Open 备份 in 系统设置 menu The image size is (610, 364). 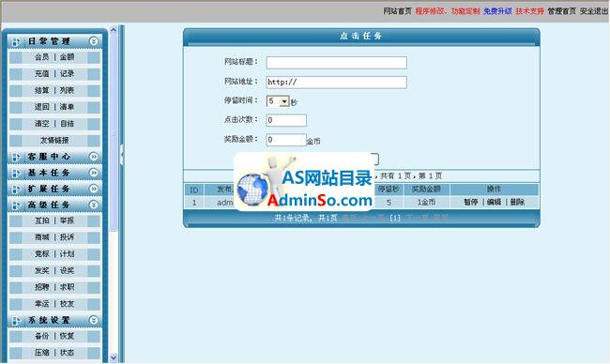pos(42,337)
